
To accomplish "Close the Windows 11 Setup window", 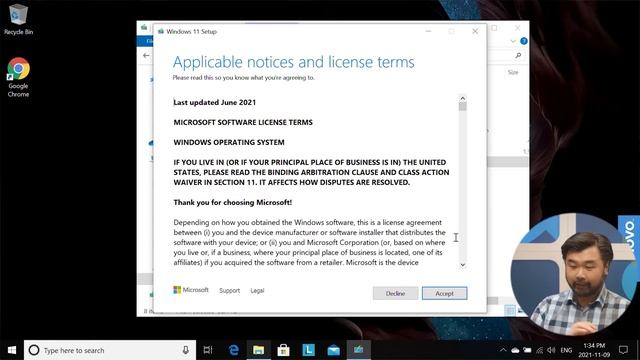I will pyautogui.click(x=475, y=31).
